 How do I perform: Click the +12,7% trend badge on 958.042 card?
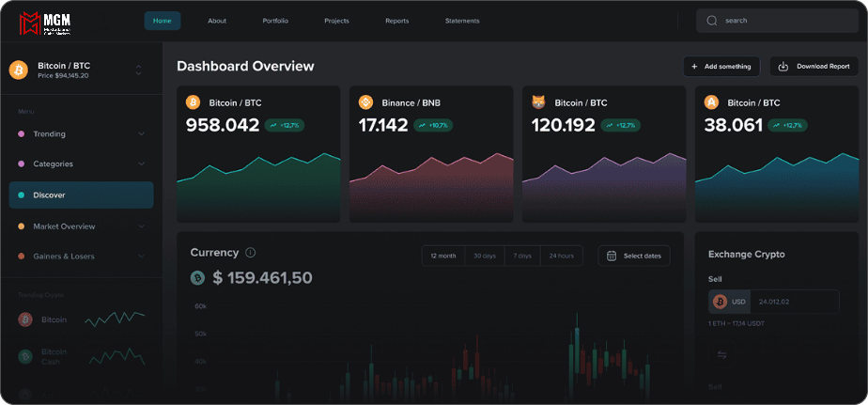285,126
